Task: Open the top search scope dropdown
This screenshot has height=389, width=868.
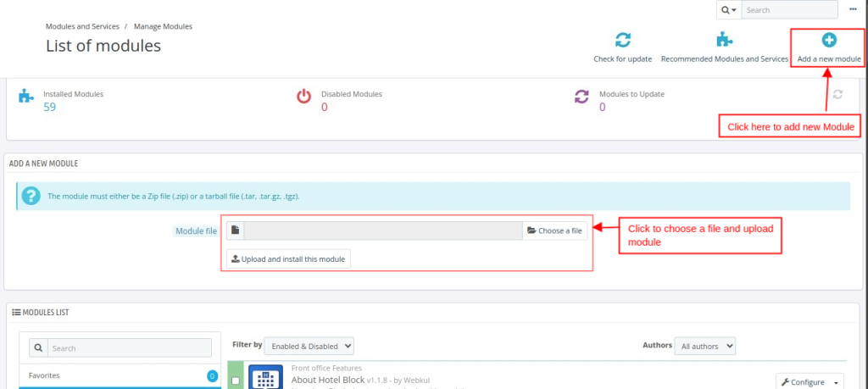Action: coord(729,10)
